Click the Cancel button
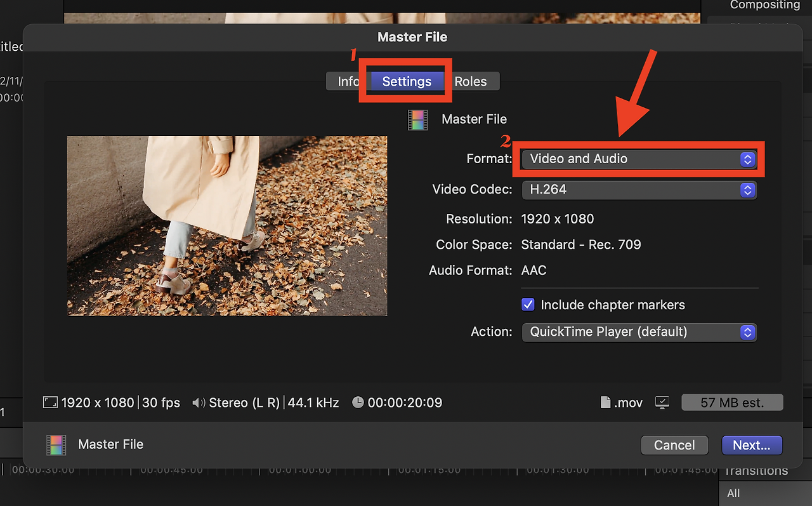Viewport: 812px width, 506px height. coord(674,445)
